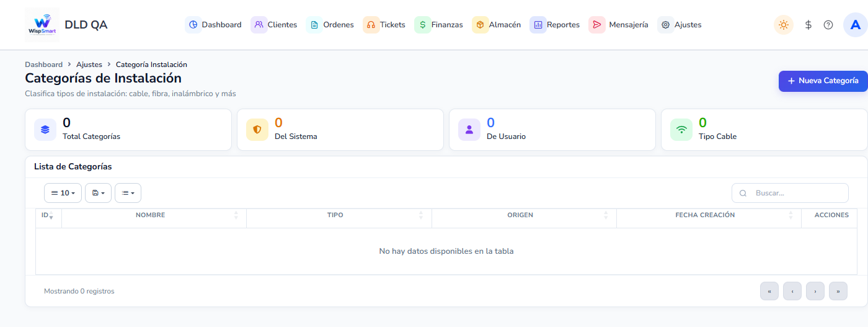
Task: Click the Tipo Cable label
Action: click(x=718, y=137)
